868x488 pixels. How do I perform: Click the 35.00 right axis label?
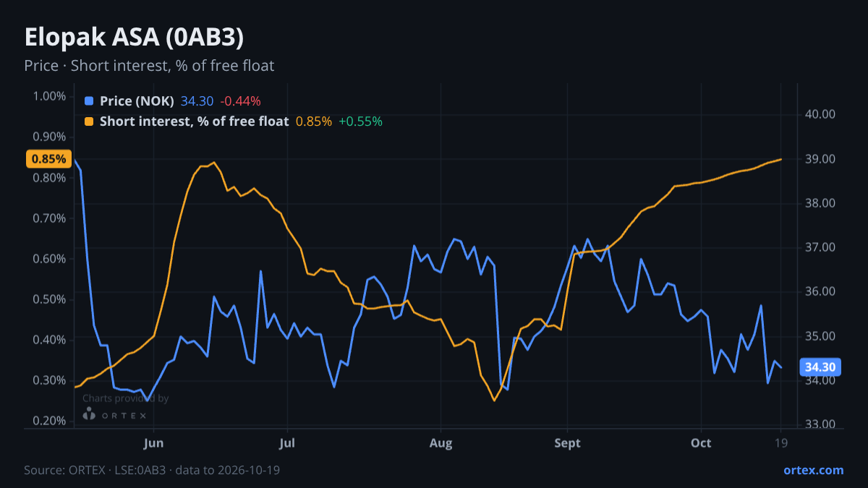coord(820,336)
